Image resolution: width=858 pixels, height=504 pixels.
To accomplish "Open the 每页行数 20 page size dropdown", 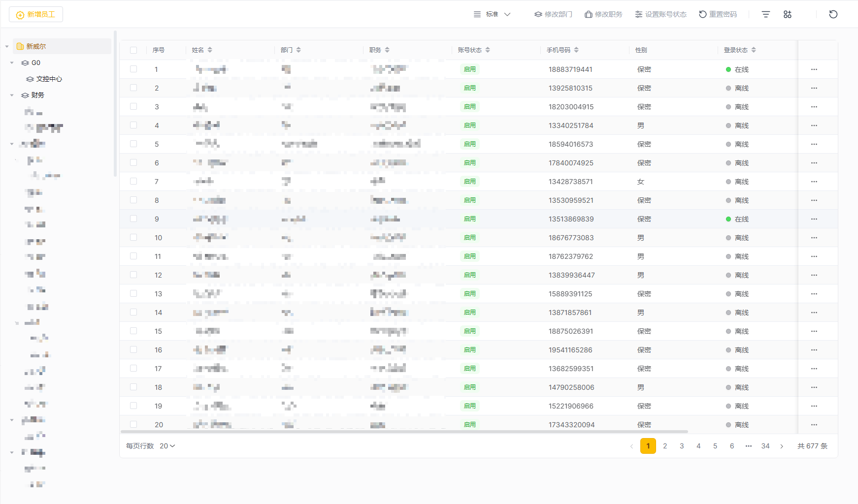I will tap(167, 446).
